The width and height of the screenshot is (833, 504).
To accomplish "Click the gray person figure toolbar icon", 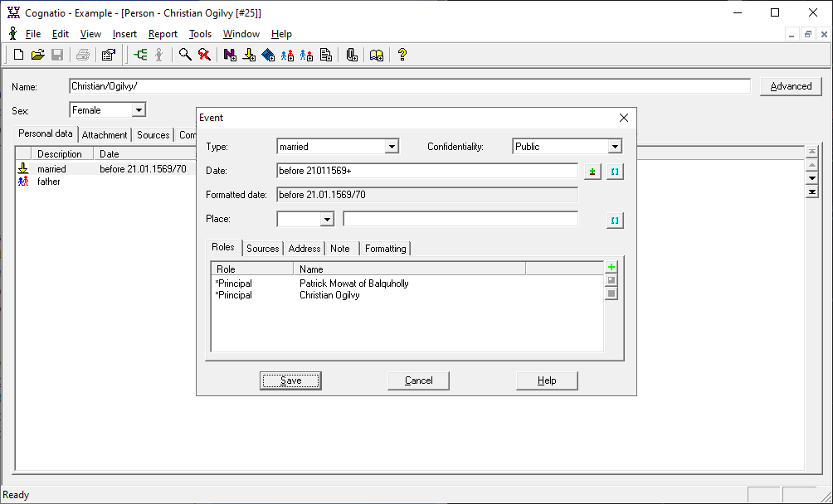I will (x=158, y=55).
